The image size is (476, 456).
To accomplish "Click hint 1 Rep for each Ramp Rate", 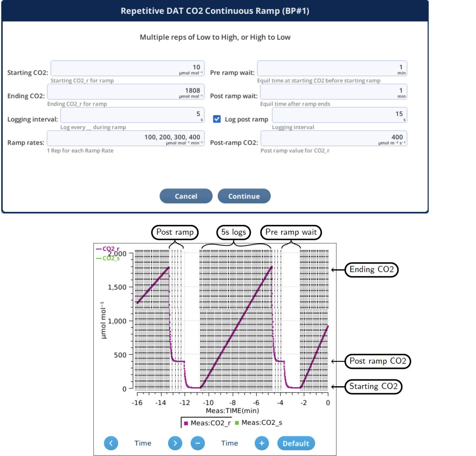I will 80,150.
